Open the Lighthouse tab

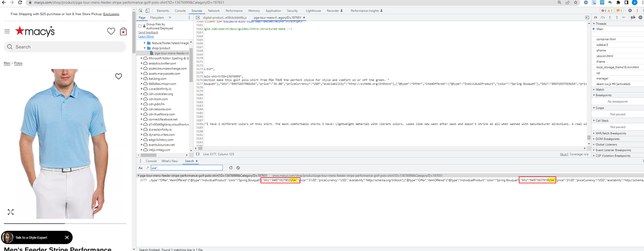(x=313, y=11)
